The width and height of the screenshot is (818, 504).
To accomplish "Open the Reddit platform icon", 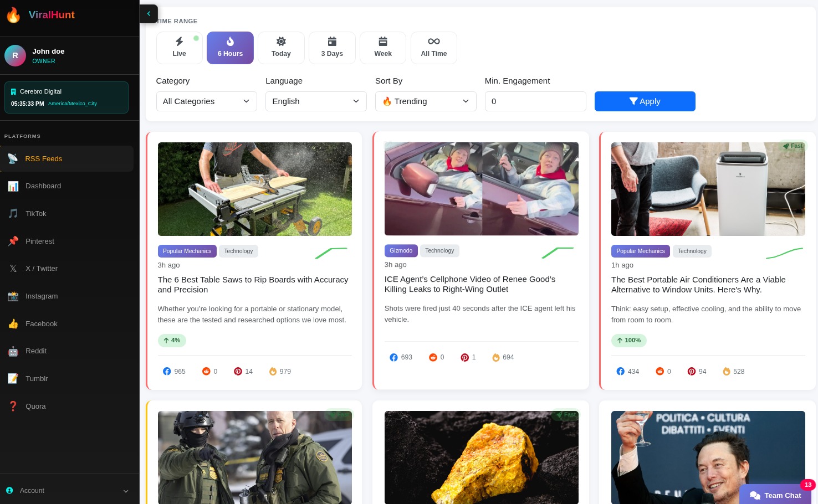I will (13, 351).
